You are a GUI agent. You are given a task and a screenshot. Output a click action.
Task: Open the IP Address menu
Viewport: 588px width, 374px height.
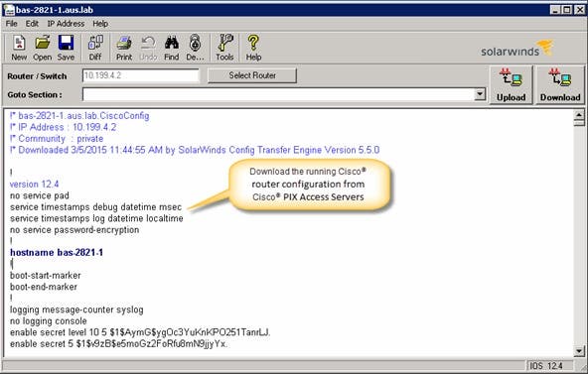(x=66, y=24)
